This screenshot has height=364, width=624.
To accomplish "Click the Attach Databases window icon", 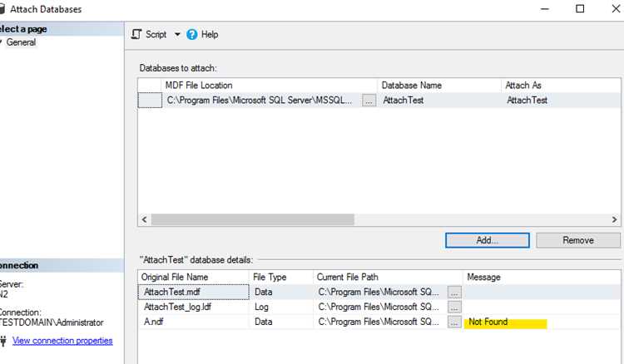I will (x=2, y=9).
